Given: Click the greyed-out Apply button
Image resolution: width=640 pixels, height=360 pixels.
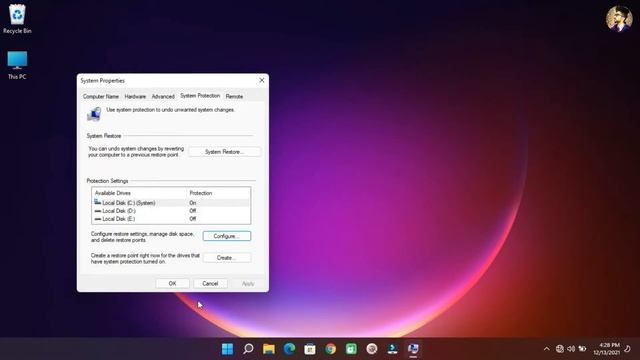Looking at the screenshot, I should coord(248,284).
